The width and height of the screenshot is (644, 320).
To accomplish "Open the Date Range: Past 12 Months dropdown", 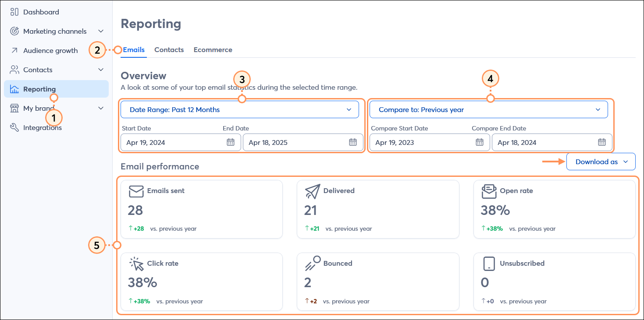I will (x=240, y=109).
